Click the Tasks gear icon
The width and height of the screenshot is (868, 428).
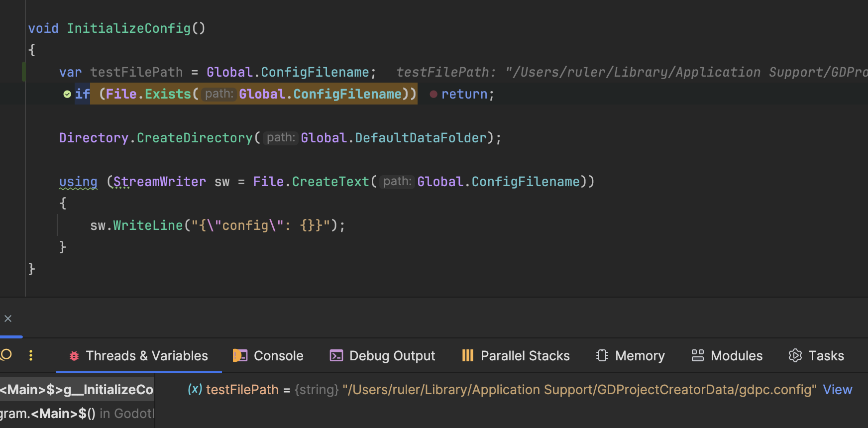(795, 355)
